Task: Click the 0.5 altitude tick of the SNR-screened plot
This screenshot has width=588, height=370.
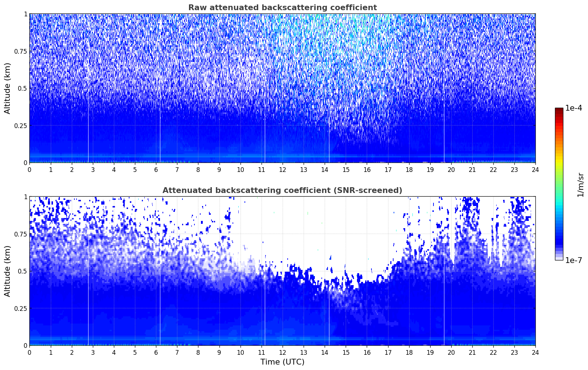Action: coord(22,271)
